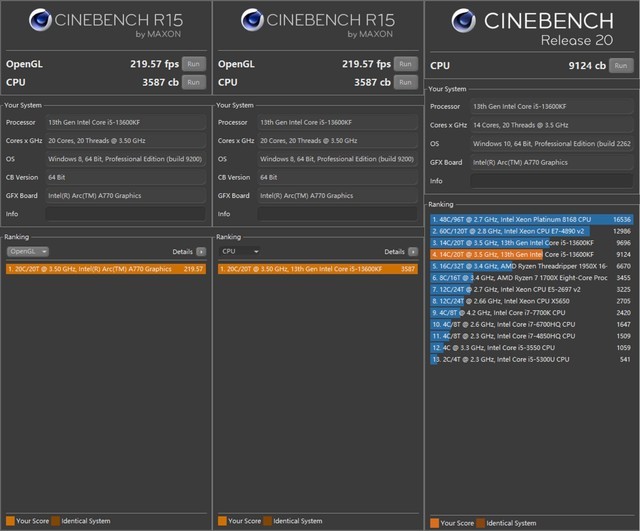
Task: Select the Xeon CPU E7-4890 v2 ranking entry
Action: [x=531, y=231]
